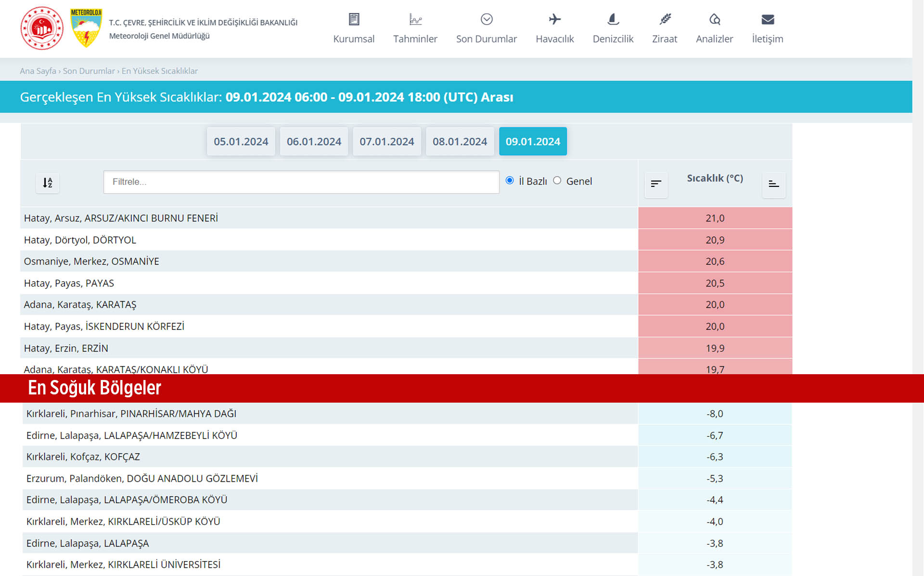Click the İletişim envelope icon

[x=768, y=19]
